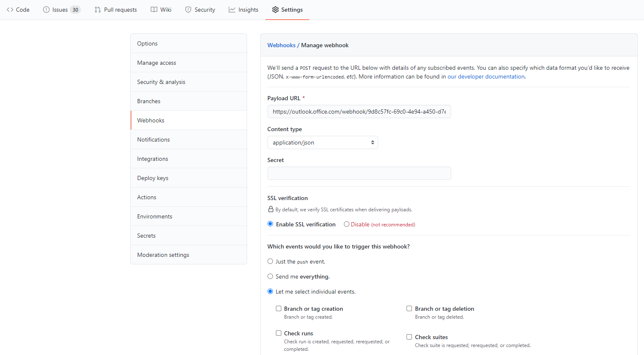Image resolution: width=644 pixels, height=355 pixels.
Task: Select Enable SSL verification radio
Action: (270, 224)
